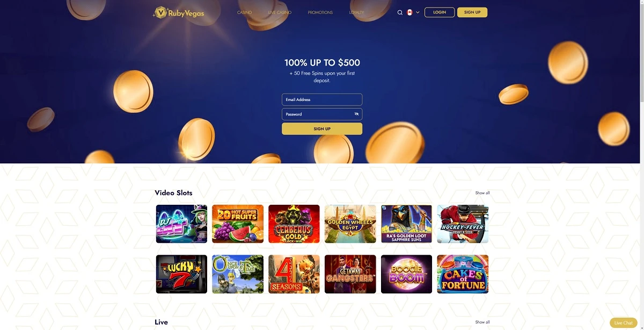Image resolution: width=644 pixels, height=330 pixels.
Task: Focus the Email Address field
Action: (322, 99)
